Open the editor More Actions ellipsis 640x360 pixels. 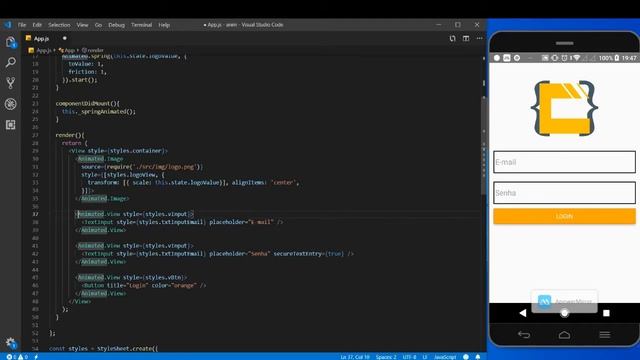point(479,38)
